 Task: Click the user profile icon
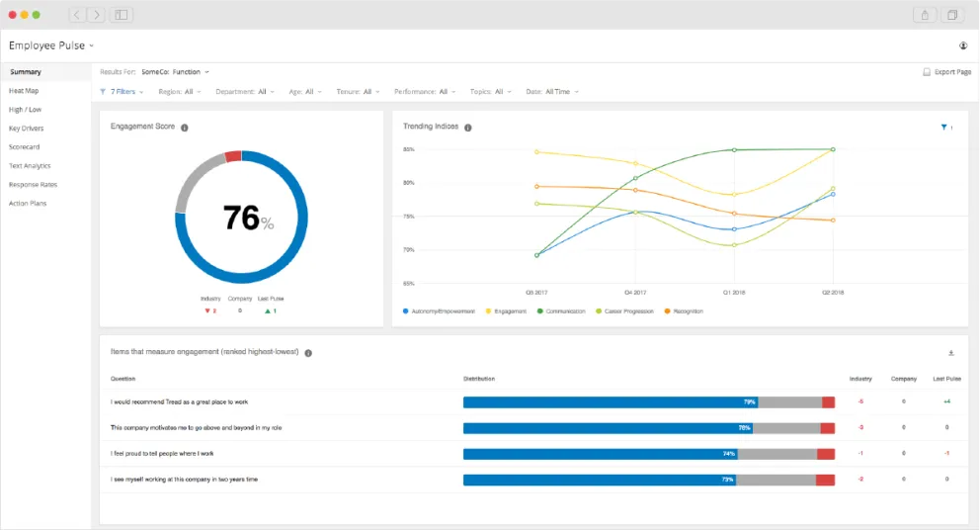963,45
